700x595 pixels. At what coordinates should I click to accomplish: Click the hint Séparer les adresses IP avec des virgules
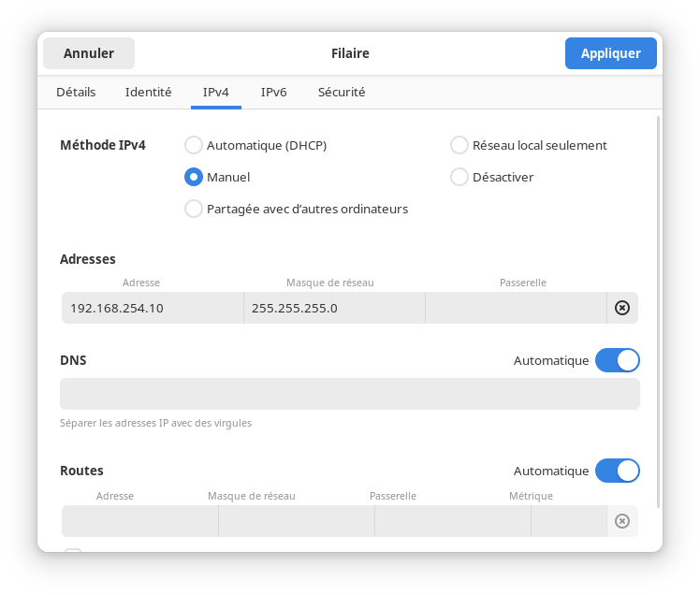pyautogui.click(x=155, y=423)
